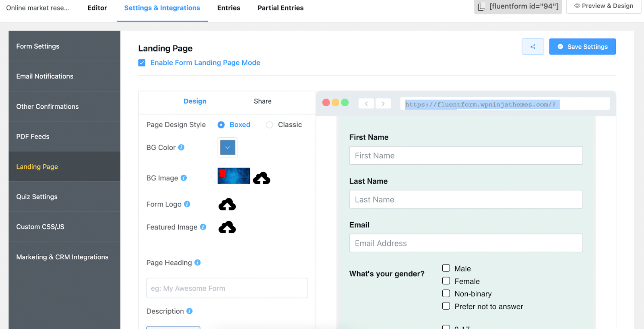Click the Featured Image upload cloud icon
The width and height of the screenshot is (644, 329).
[x=227, y=228]
